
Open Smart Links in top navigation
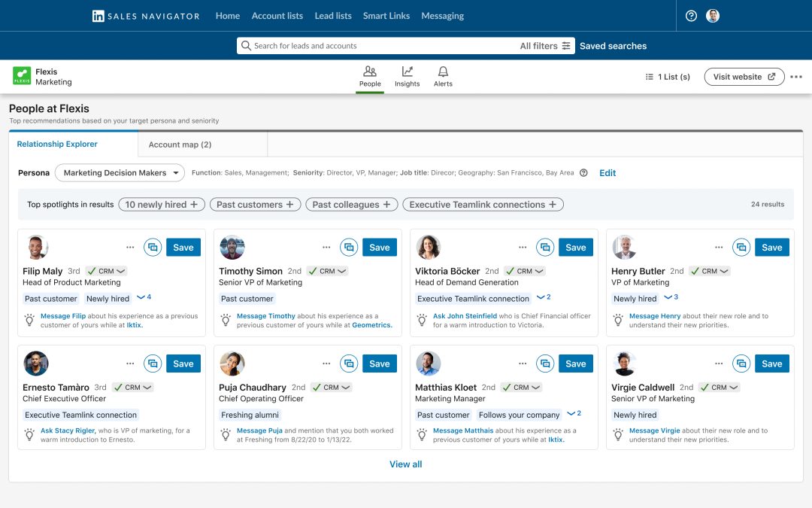(x=386, y=16)
